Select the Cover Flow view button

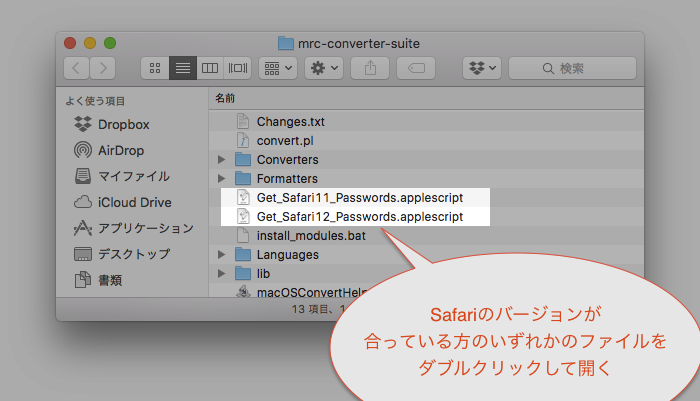236,68
